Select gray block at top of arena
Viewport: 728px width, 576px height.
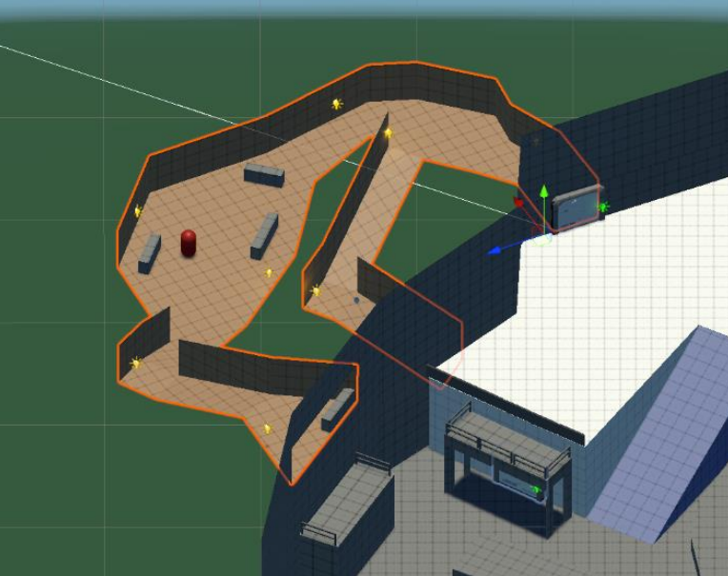(x=264, y=174)
